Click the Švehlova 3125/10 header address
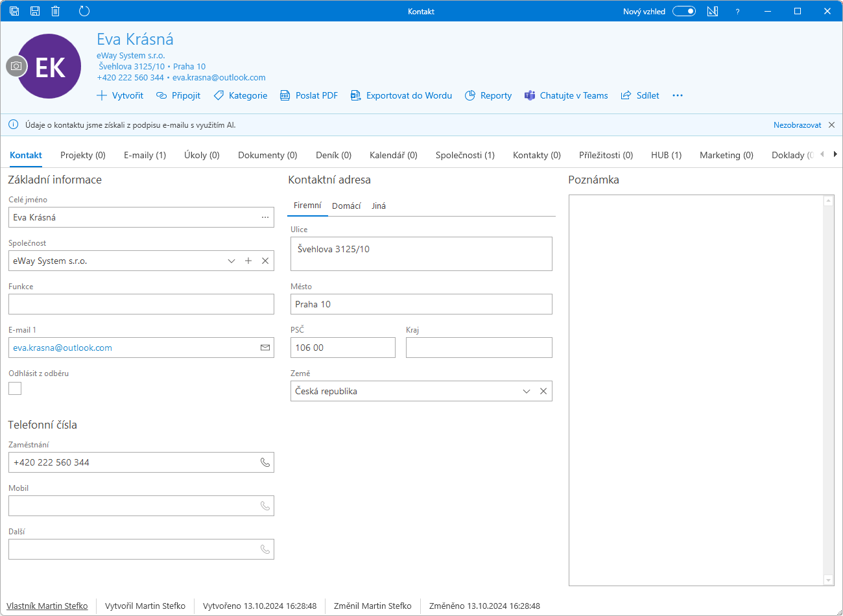The width and height of the screenshot is (843, 616). point(132,66)
